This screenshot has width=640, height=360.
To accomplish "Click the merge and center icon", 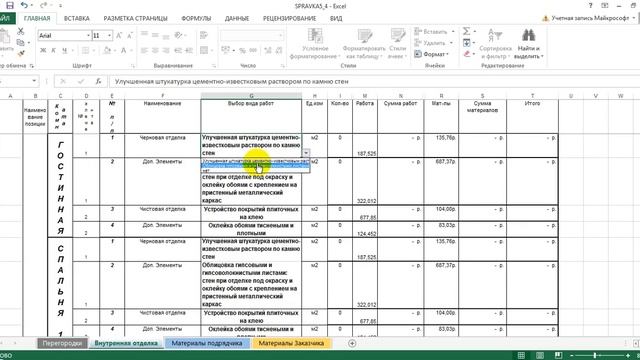I will coord(204,51).
